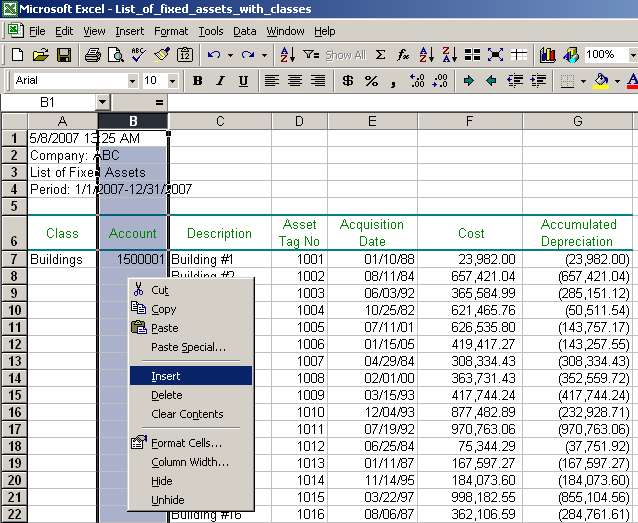Viewport: 638px width, 523px height.
Task: Select the Format Painter brush icon
Action: pos(162,55)
